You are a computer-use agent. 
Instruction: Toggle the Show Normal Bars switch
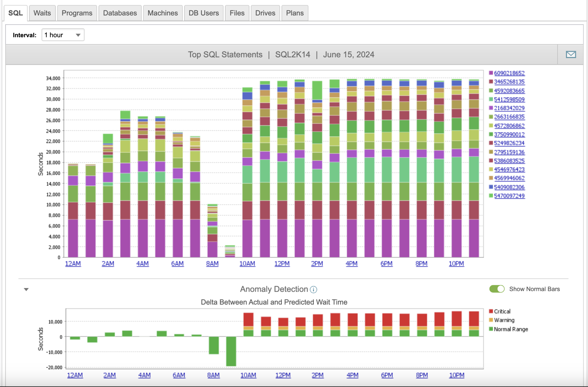pos(497,289)
